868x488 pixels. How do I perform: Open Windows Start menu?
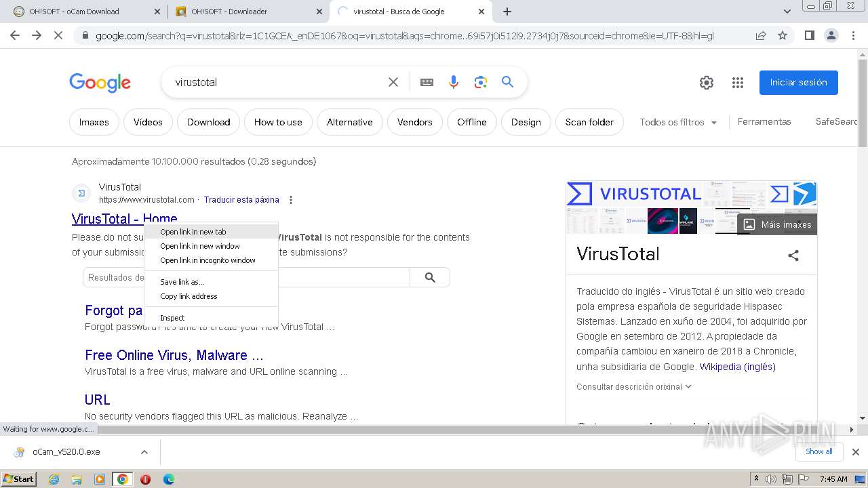pyautogui.click(x=18, y=479)
